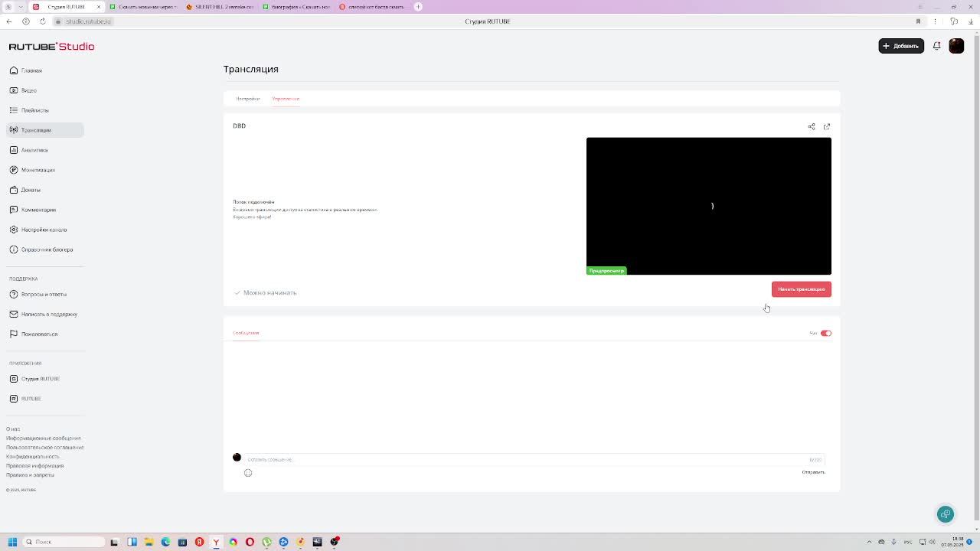Switch to the Настройки tab
Screen dimensions: 980x551
click(x=247, y=99)
